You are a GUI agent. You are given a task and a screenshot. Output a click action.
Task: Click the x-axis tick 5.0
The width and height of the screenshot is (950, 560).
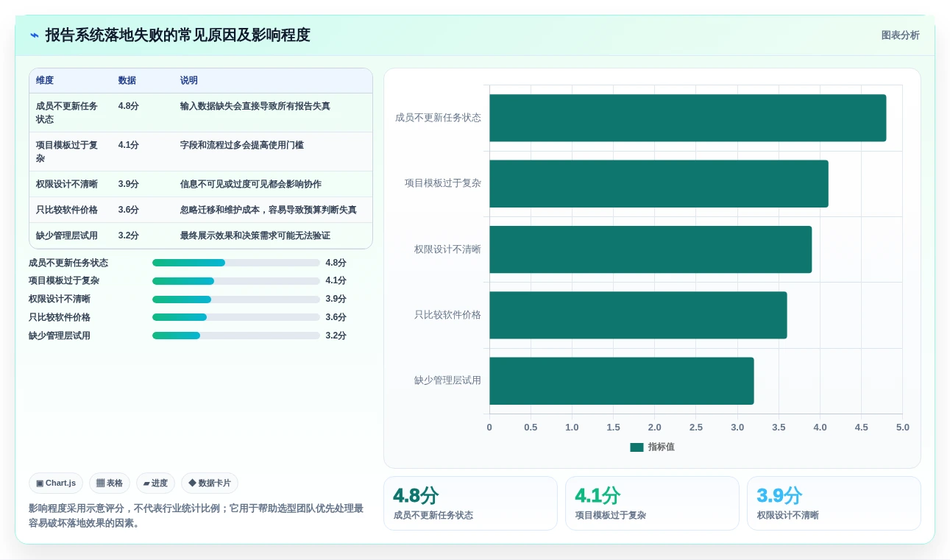(902, 428)
